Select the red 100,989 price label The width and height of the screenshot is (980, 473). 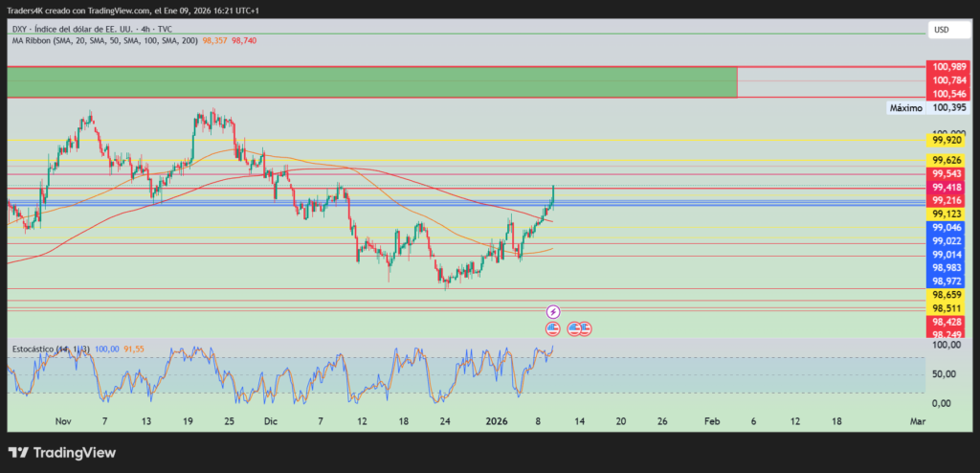click(948, 66)
